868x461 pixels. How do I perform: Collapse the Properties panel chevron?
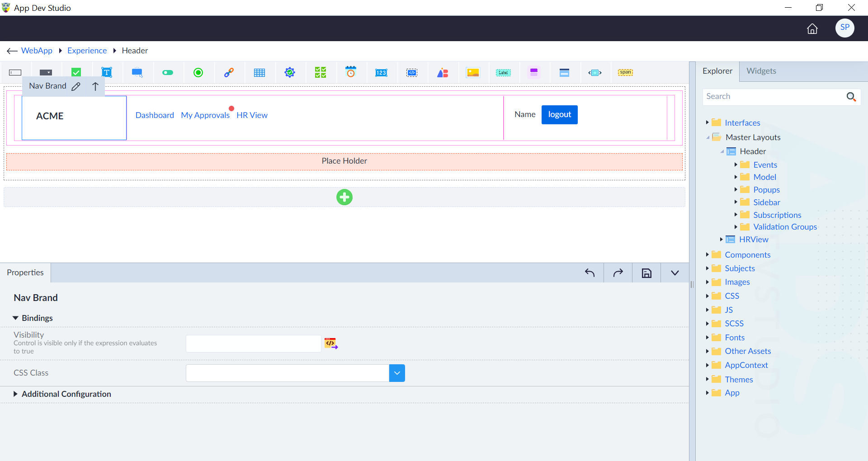(675, 273)
